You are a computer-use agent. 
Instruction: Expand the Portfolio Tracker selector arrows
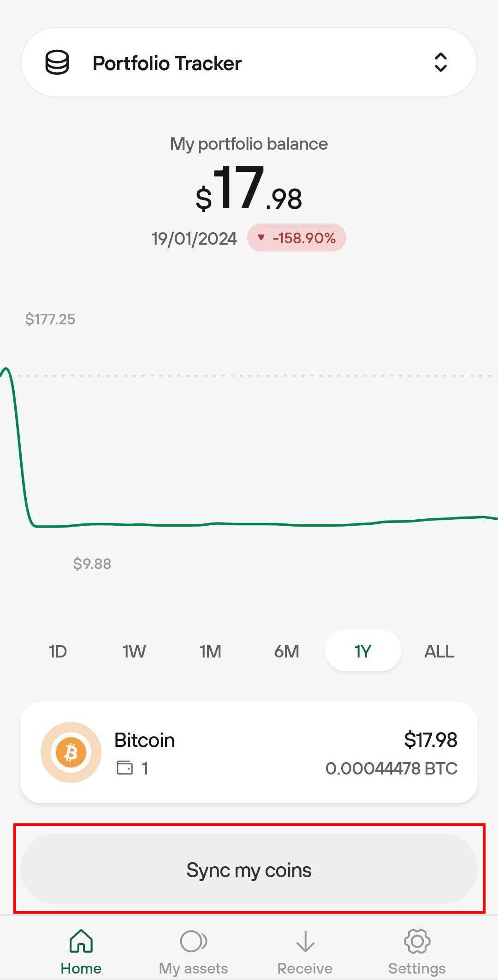click(x=441, y=62)
